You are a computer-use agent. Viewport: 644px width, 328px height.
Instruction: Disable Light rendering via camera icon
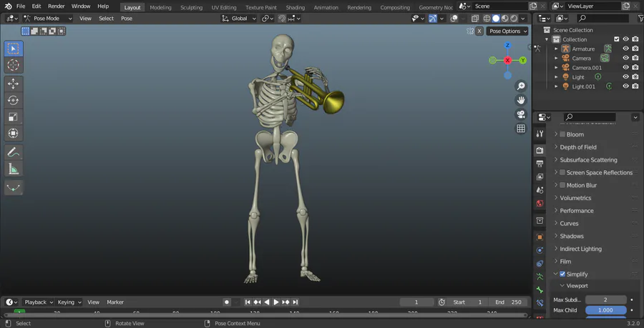pyautogui.click(x=635, y=77)
